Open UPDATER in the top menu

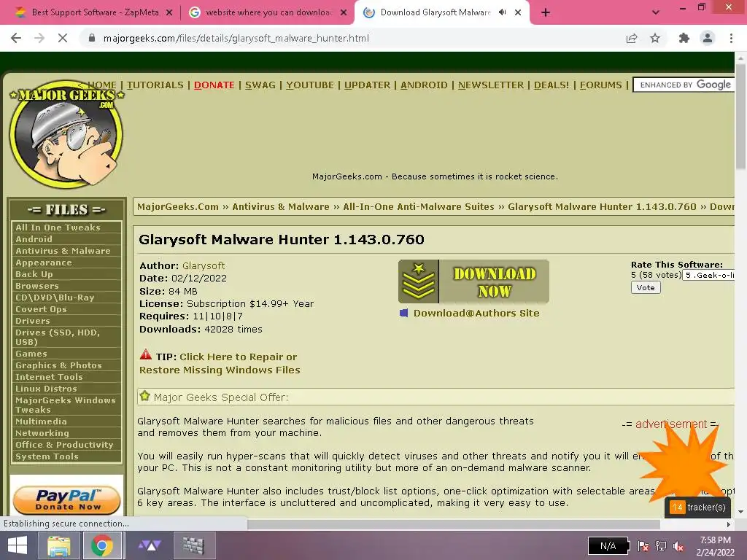[x=367, y=85]
